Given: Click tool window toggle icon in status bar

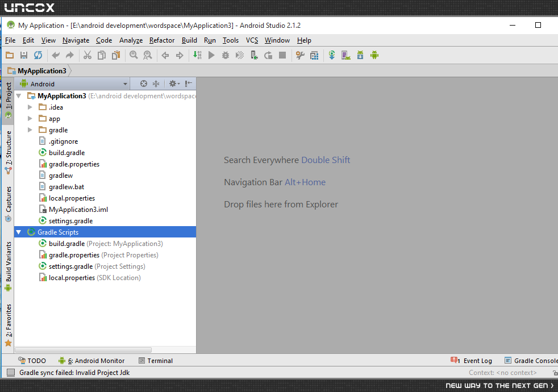Looking at the screenshot, I should (11, 373).
